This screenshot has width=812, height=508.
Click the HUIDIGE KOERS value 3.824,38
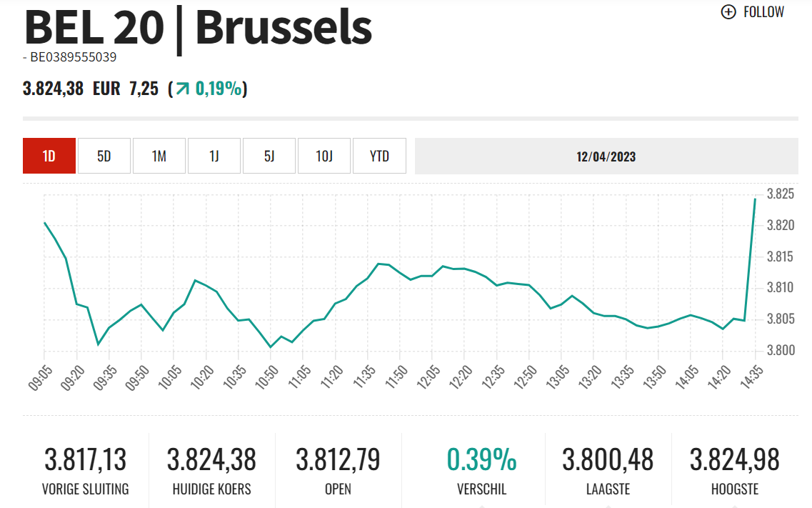click(211, 459)
